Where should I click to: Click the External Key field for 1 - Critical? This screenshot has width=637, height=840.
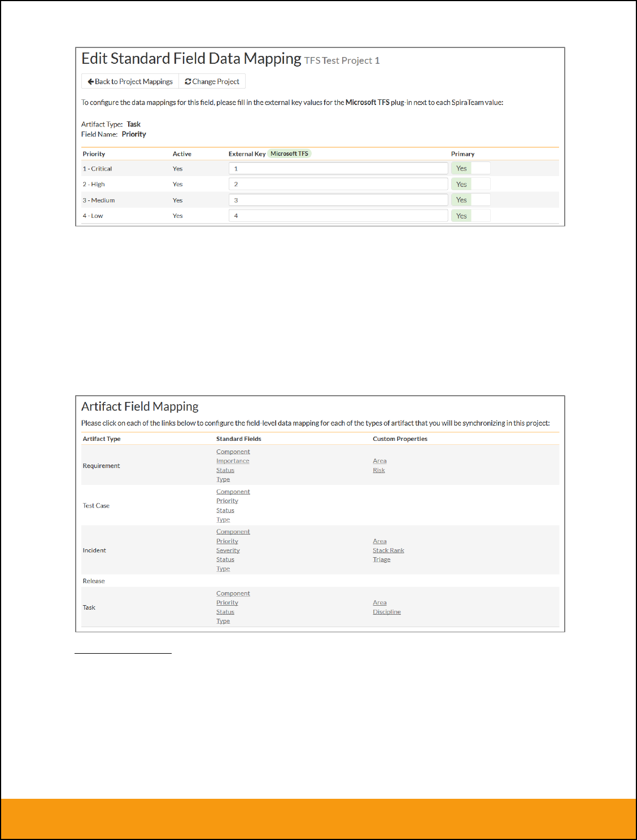tap(338, 168)
